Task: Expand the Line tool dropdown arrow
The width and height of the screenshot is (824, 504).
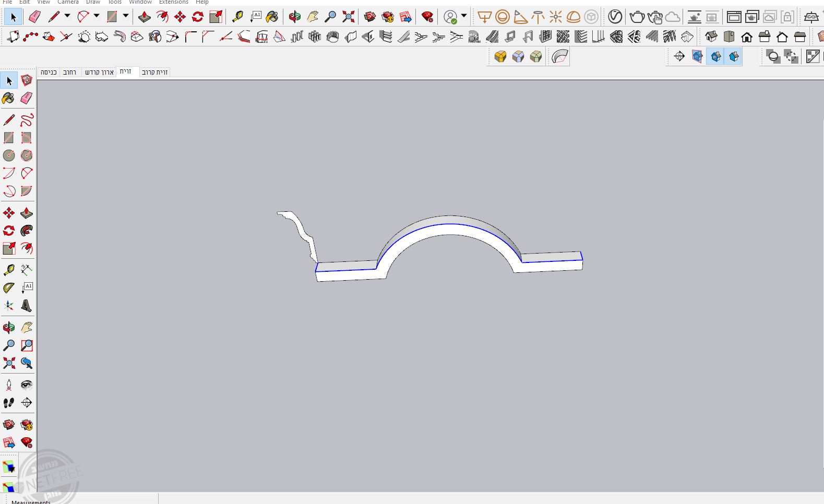Action: pos(67,16)
